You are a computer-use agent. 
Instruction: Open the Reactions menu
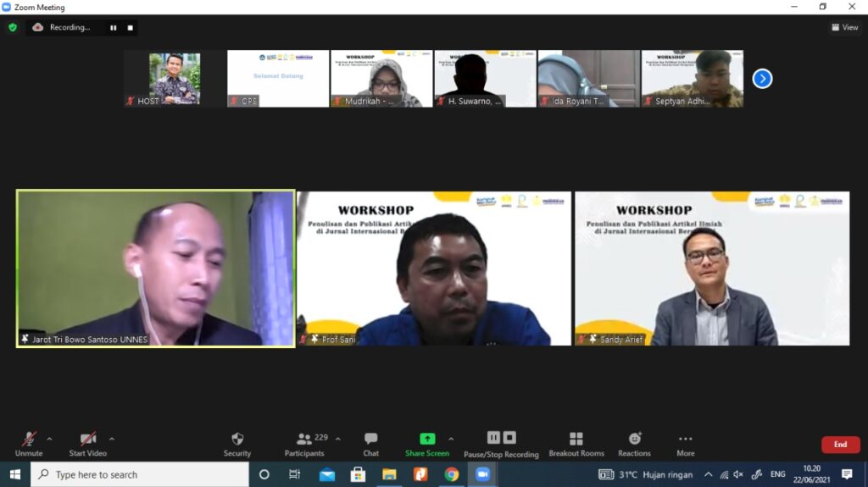coord(634,443)
